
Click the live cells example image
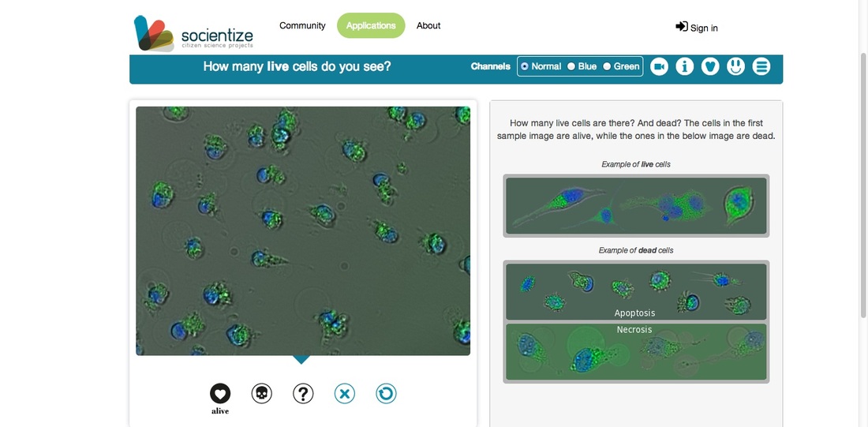[x=636, y=205]
